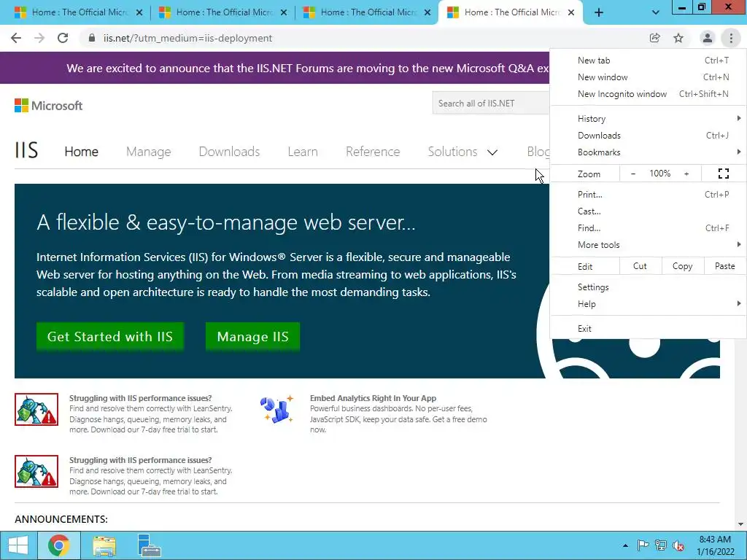
Task: Expand the More tools submenu
Action: tap(648, 245)
